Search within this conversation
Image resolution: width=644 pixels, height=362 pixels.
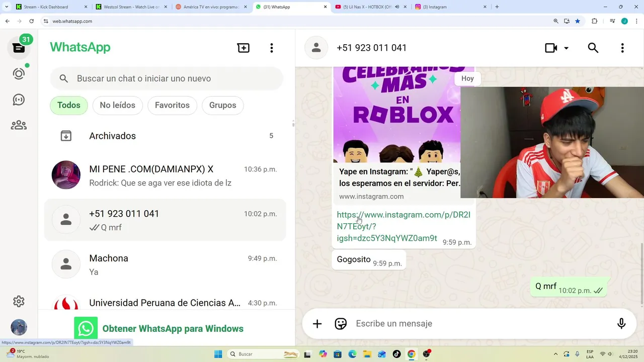[x=593, y=48]
